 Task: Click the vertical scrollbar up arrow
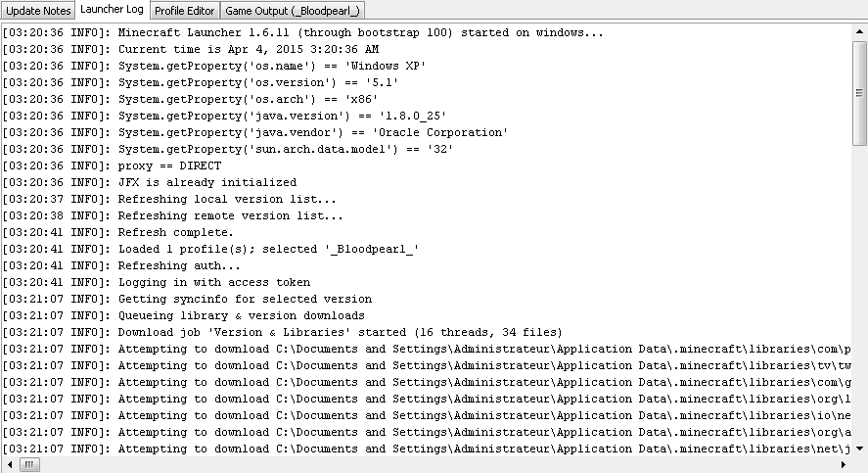click(859, 32)
